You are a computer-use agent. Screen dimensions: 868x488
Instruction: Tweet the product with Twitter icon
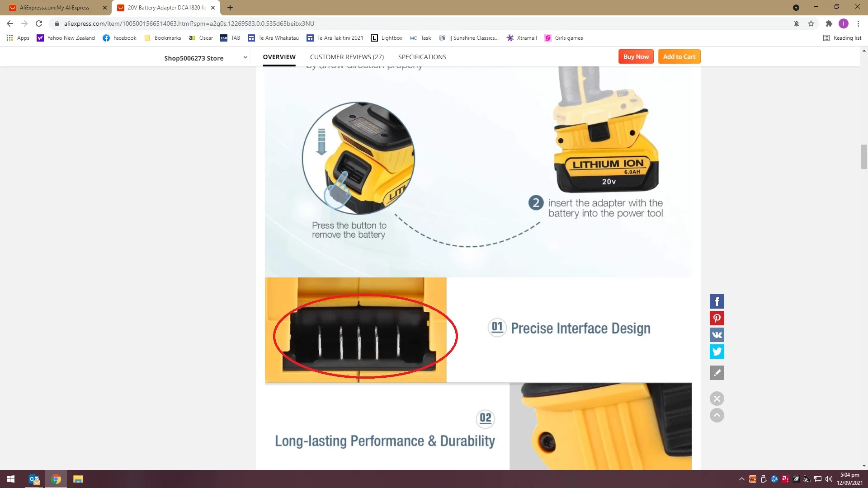pyautogui.click(x=717, y=352)
